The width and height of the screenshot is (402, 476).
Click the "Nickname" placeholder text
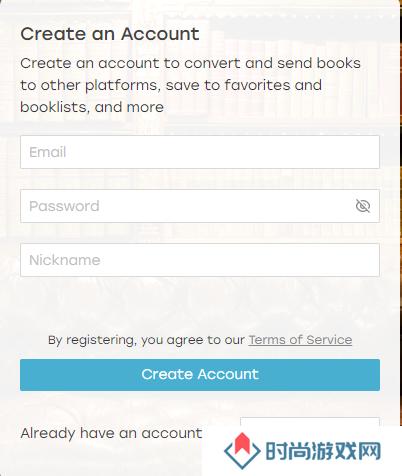point(65,260)
